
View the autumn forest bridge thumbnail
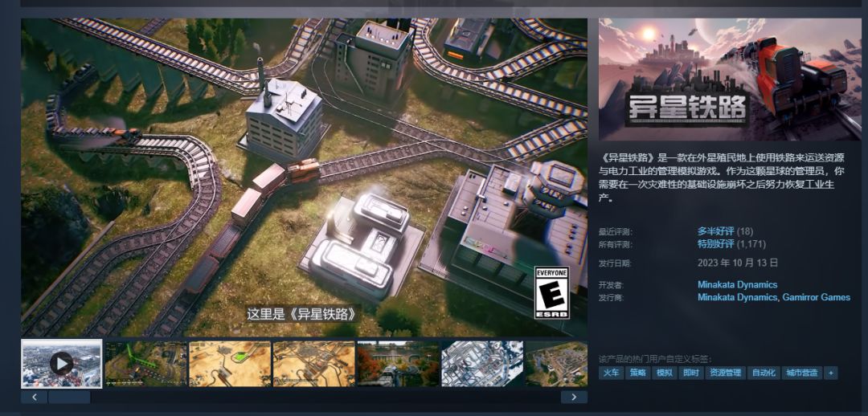point(398,364)
